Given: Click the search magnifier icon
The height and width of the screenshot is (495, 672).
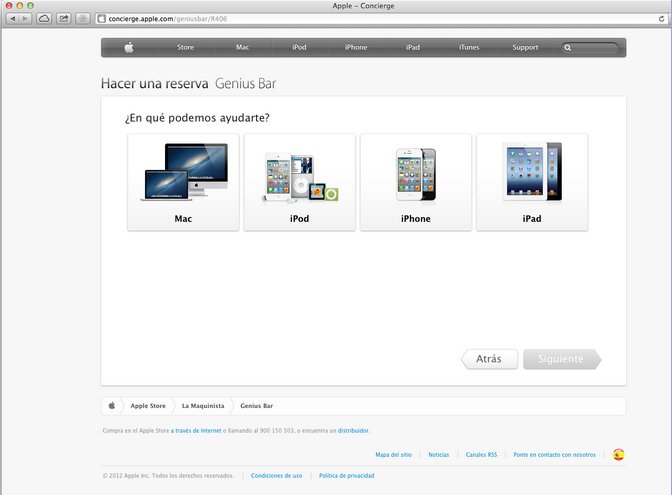Looking at the screenshot, I should 568,48.
